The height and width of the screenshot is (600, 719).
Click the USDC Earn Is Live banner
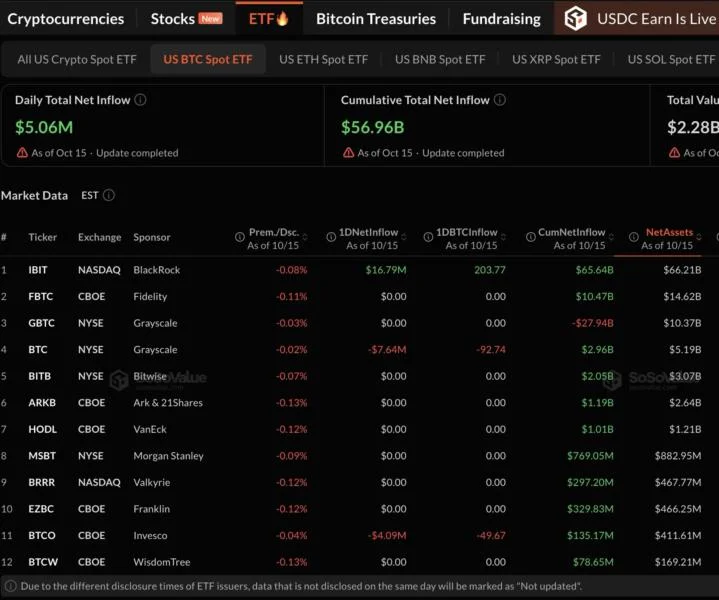tap(636, 18)
